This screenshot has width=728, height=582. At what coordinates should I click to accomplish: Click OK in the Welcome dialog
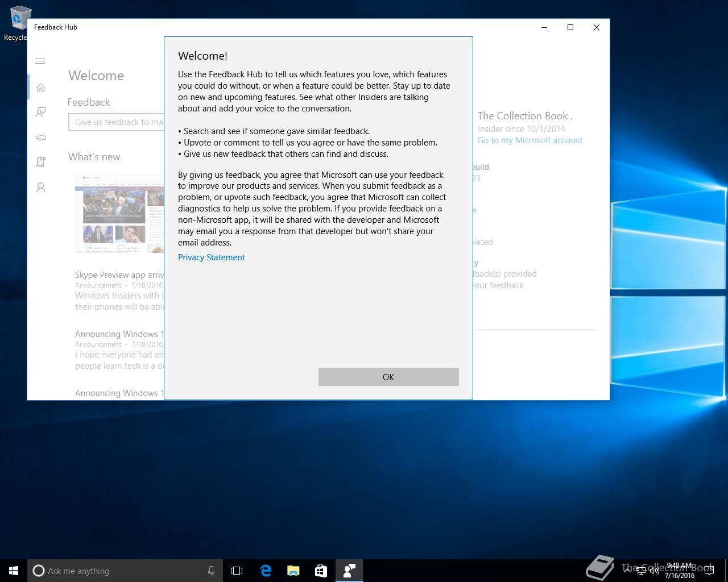[388, 377]
